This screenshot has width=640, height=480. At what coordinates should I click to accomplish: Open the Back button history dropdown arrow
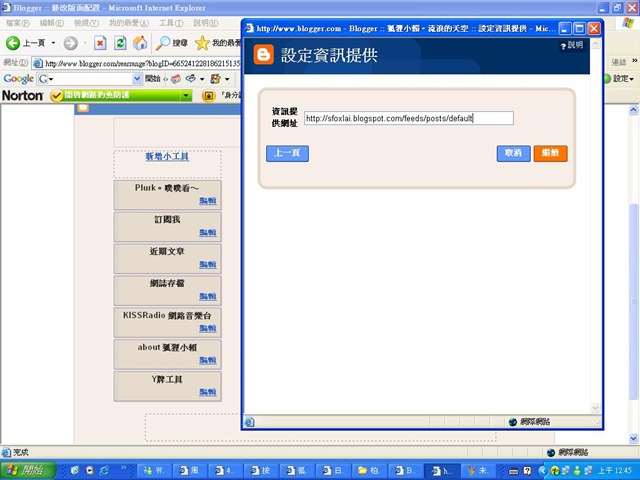53,43
